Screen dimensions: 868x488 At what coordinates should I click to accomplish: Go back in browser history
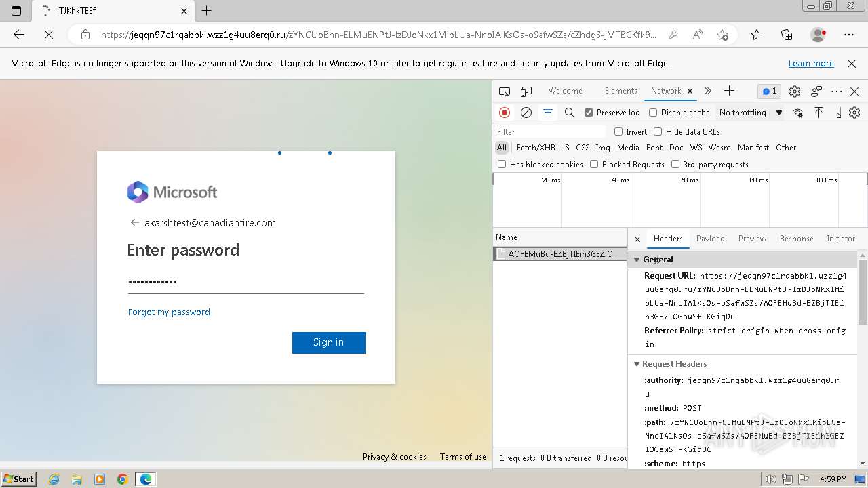tap(19, 35)
